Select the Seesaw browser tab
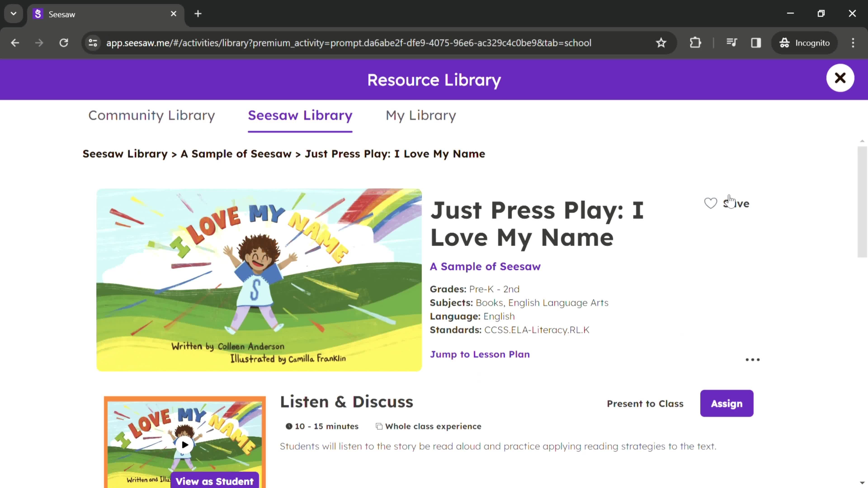This screenshot has width=868, height=488. pyautogui.click(x=106, y=14)
